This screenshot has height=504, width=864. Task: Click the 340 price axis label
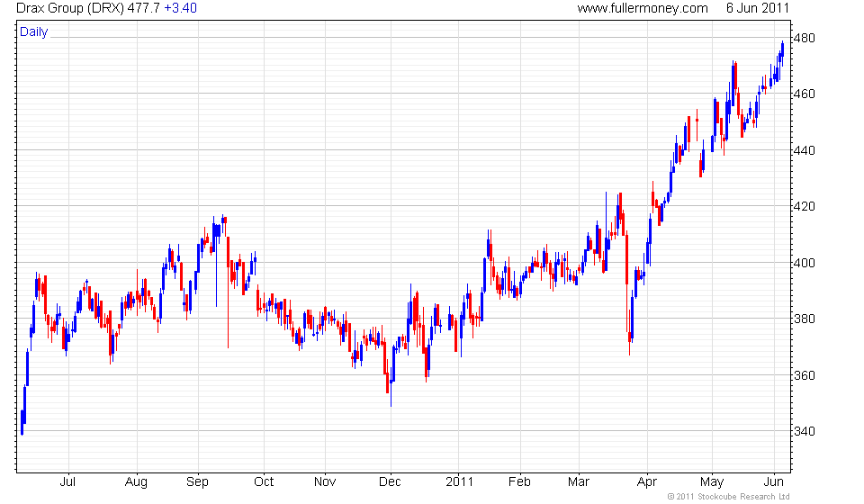804,431
